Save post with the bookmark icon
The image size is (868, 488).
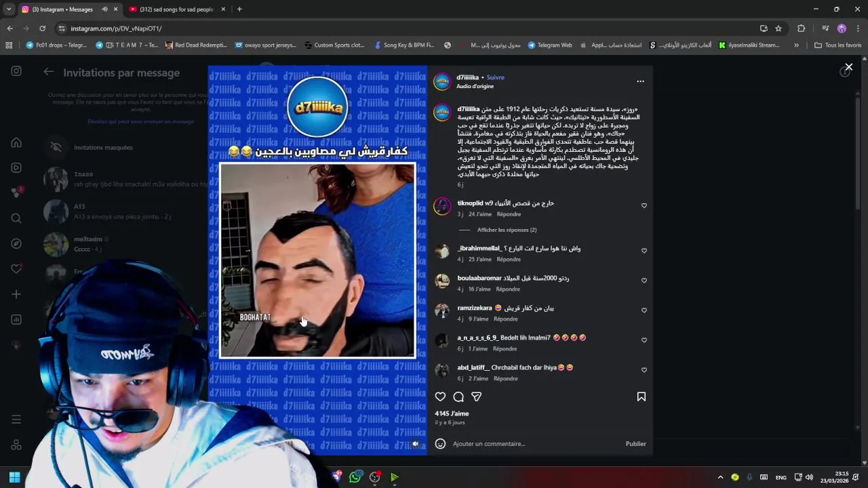pos(641,396)
